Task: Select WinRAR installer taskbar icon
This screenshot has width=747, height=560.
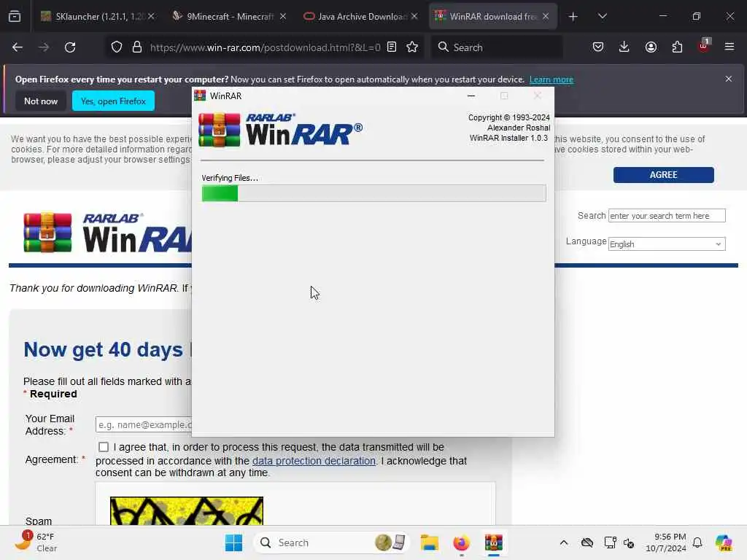Action: [494, 542]
